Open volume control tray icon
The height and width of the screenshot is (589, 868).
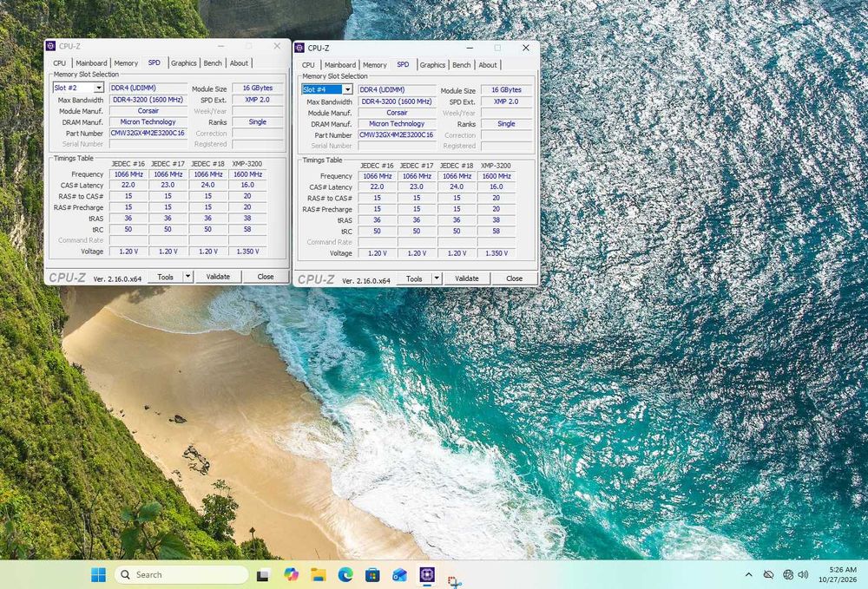click(x=803, y=574)
